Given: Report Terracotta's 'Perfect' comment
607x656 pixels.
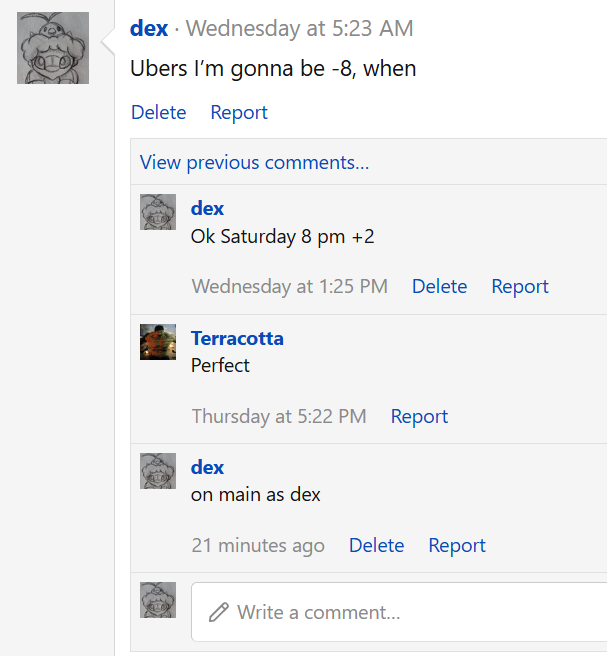Looking at the screenshot, I should 419,416.
